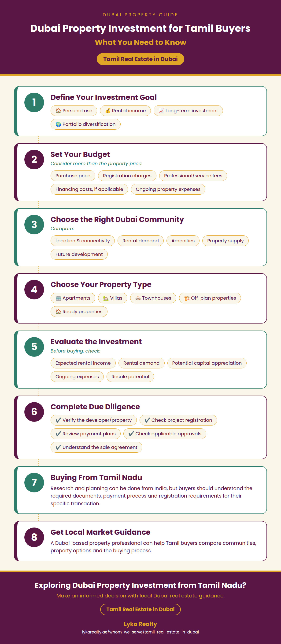Click the chart icon in Long-term investment
Screen dimensions: 281x644
pos(161,111)
